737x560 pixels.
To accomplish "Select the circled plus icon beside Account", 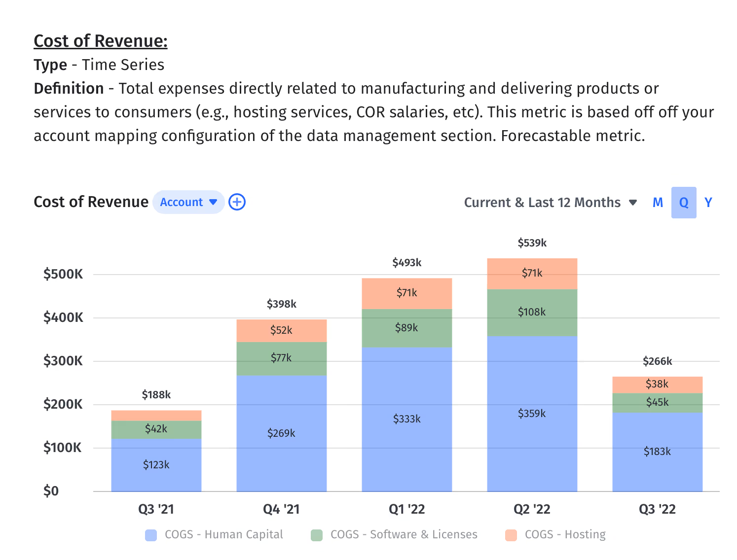I will (x=237, y=202).
